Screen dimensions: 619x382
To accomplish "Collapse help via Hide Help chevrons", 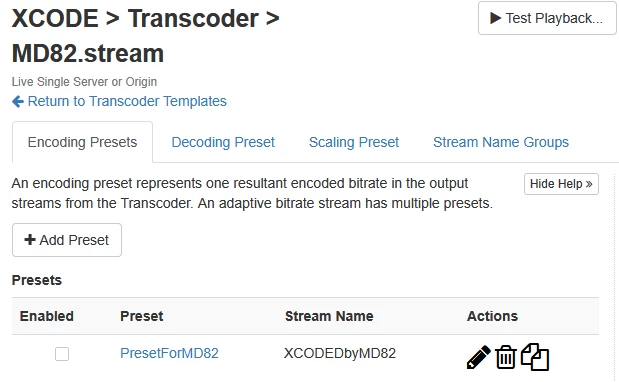I will click(x=589, y=184).
